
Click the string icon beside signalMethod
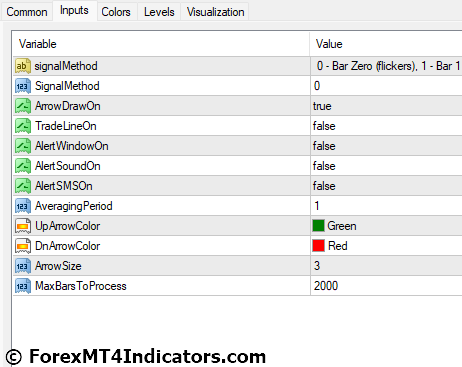pyautogui.click(x=23, y=66)
